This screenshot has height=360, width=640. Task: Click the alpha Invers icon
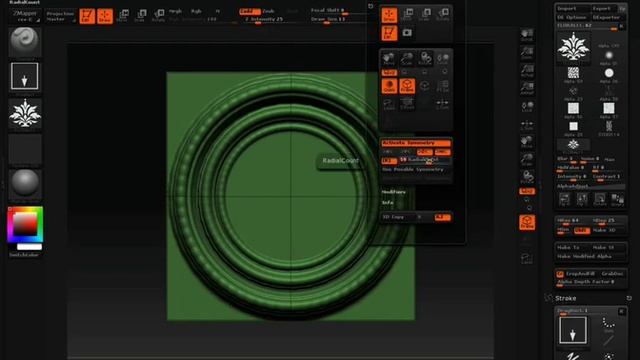(x=618, y=199)
